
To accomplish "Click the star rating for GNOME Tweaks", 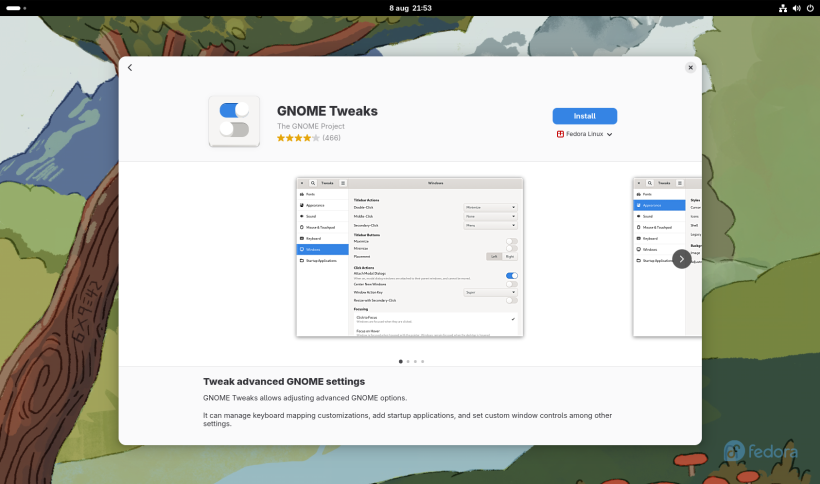I will [x=298, y=138].
